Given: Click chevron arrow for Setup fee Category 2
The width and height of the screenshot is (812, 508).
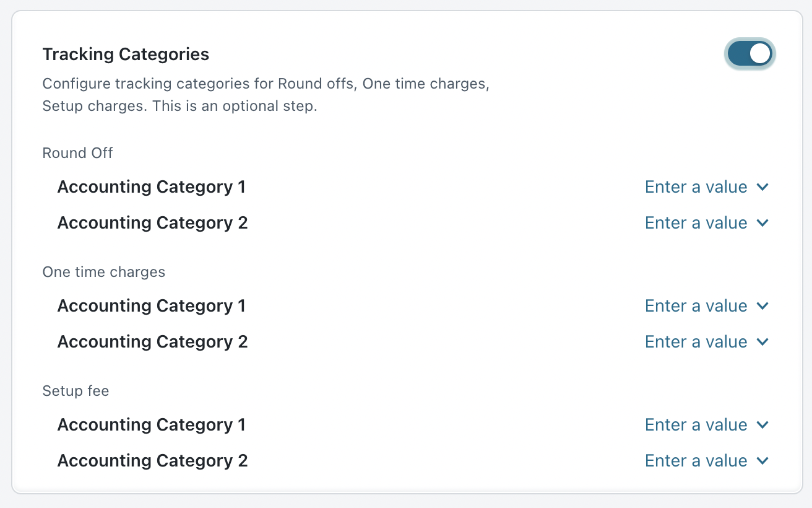Looking at the screenshot, I should click(x=762, y=461).
